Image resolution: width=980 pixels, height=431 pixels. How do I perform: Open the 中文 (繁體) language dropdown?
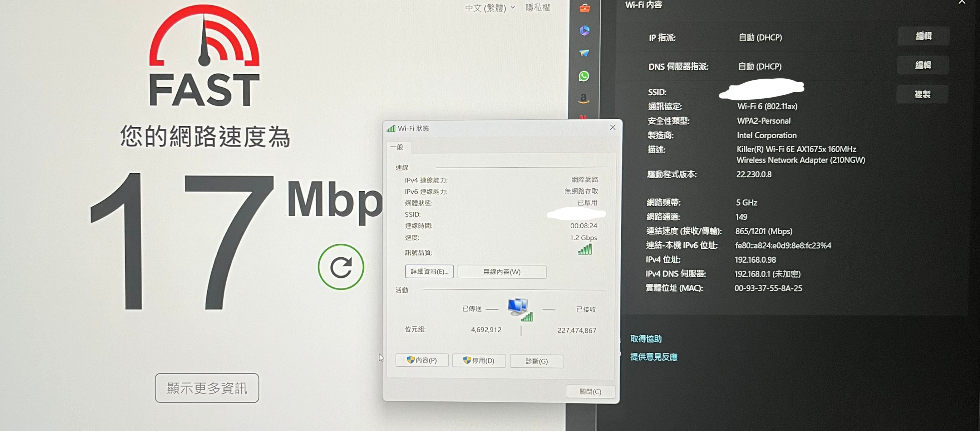tap(490, 8)
